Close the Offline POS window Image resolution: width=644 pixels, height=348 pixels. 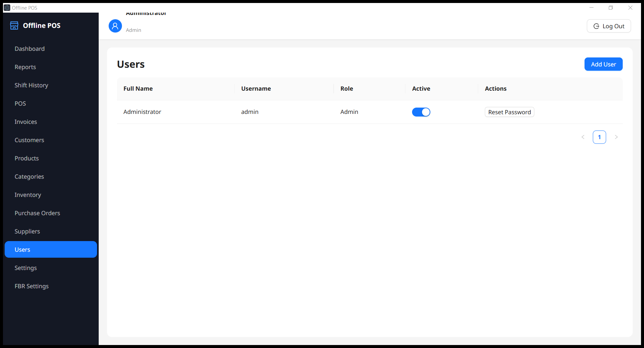tap(630, 8)
